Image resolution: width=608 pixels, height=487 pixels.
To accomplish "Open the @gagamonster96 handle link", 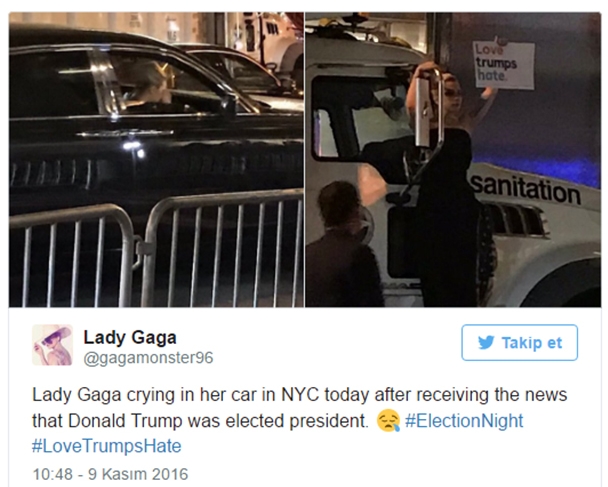I will pos(148,358).
